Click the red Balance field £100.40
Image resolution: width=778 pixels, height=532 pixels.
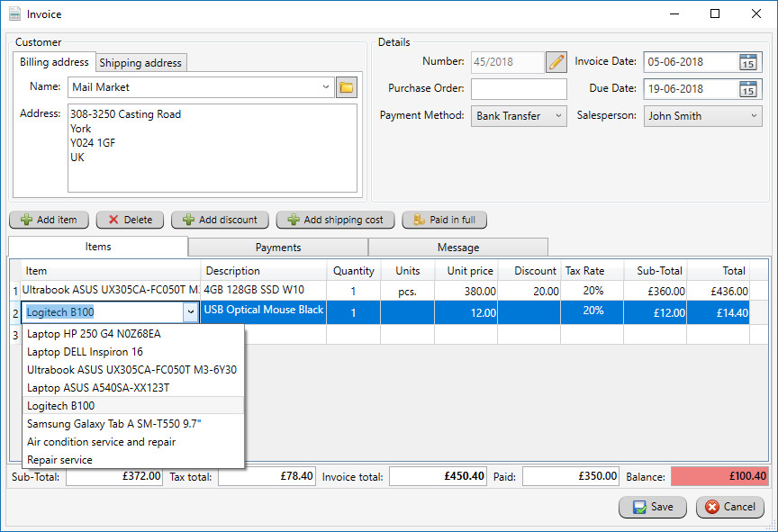(x=720, y=476)
